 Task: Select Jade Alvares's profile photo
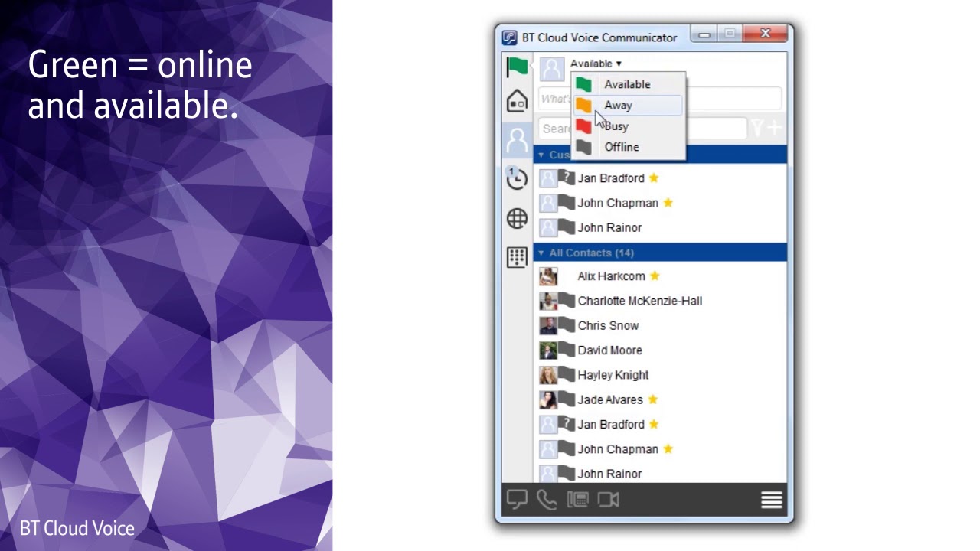point(548,399)
